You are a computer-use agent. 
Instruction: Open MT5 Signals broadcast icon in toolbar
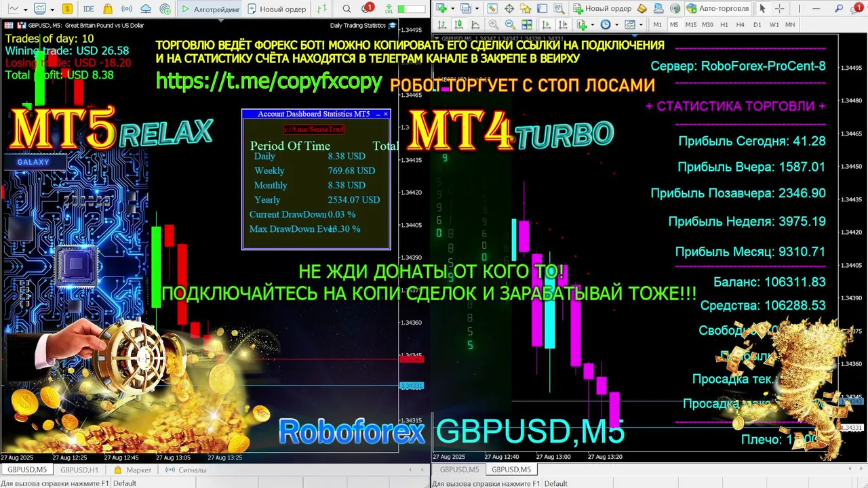[126, 9]
